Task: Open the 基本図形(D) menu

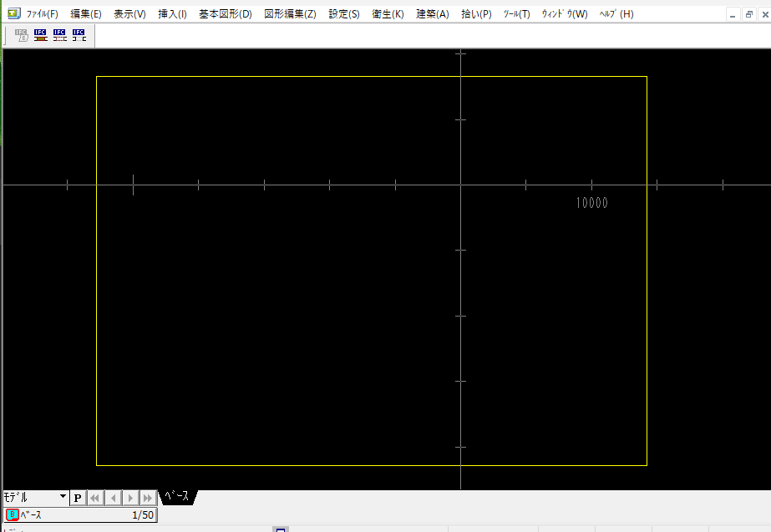Action: (x=225, y=14)
